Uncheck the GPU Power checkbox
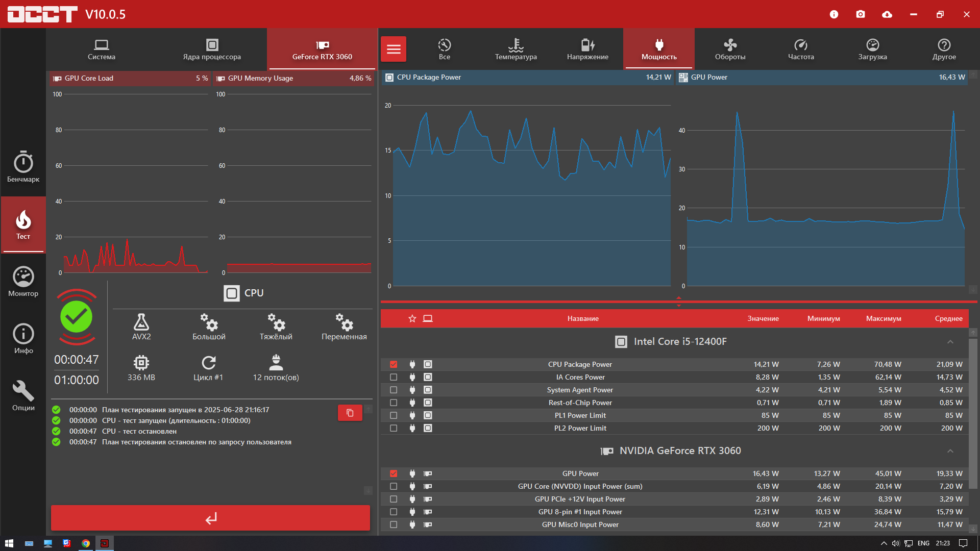The height and width of the screenshot is (551, 980). (x=394, y=473)
